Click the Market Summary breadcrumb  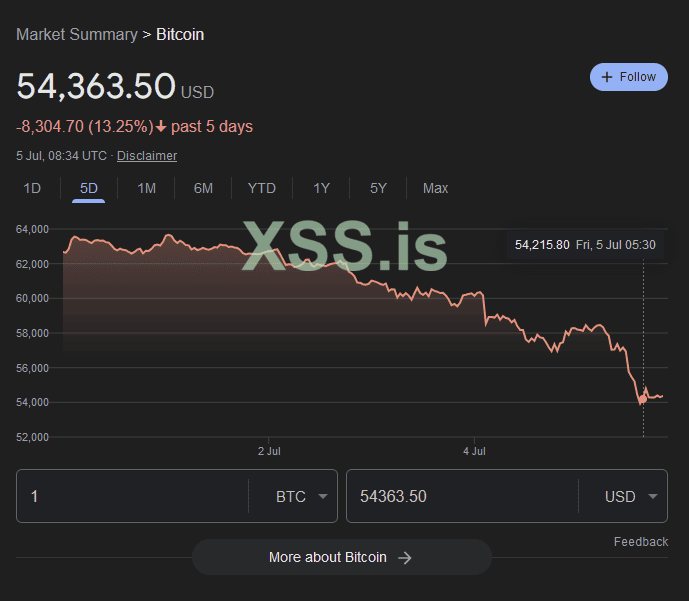[x=77, y=35]
